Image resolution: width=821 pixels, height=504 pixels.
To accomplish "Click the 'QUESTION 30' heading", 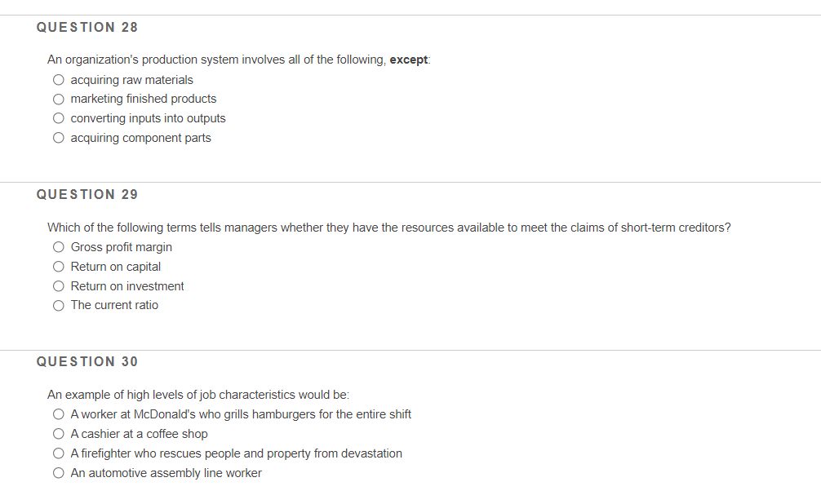I will 87,362.
